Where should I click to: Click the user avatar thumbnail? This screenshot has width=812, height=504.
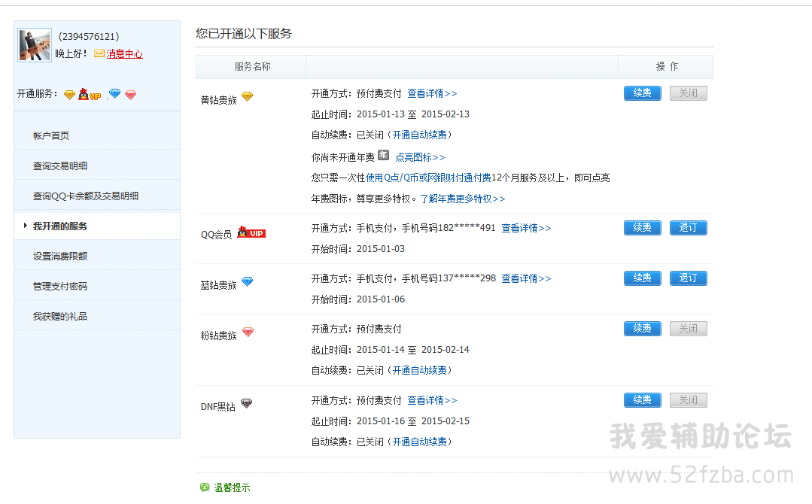(x=35, y=45)
